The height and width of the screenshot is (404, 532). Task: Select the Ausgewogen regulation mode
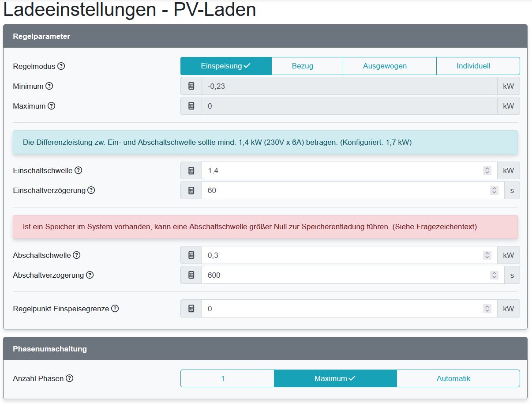click(x=389, y=65)
